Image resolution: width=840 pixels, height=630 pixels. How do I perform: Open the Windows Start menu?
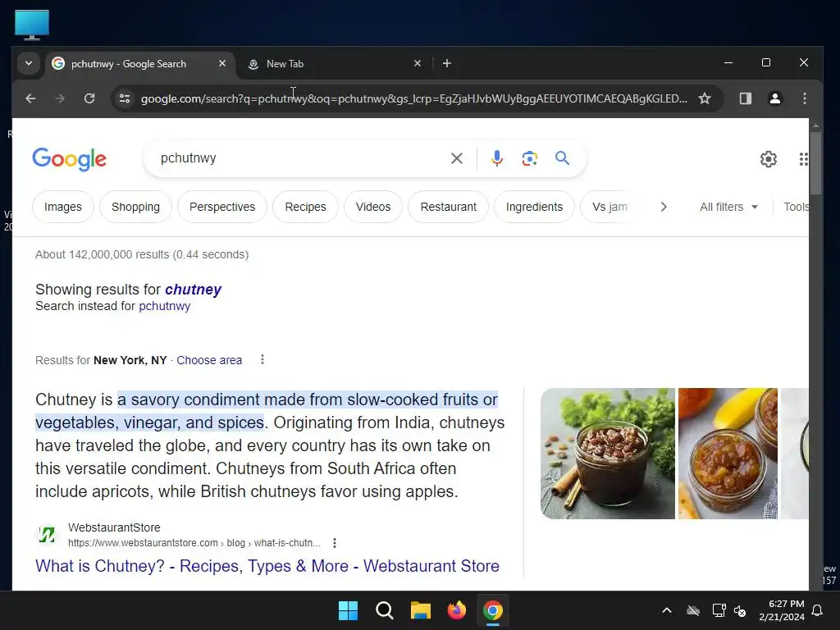348,610
